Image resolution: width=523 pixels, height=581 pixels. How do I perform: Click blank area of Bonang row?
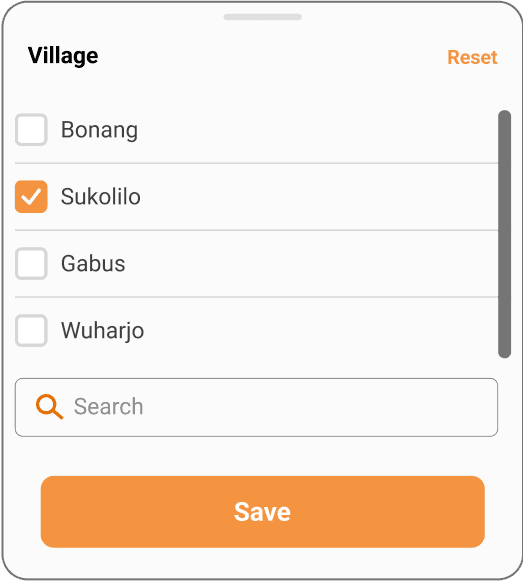coord(315,130)
